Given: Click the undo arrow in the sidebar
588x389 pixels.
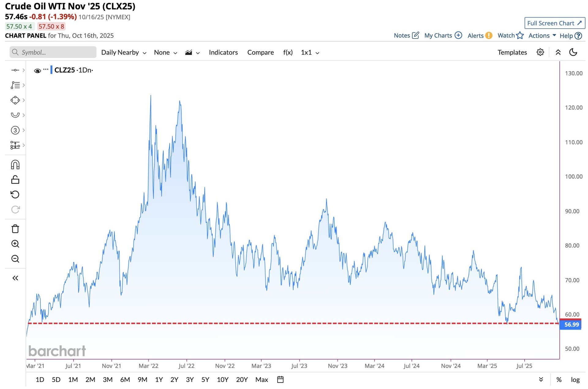Looking at the screenshot, I should click(15, 195).
